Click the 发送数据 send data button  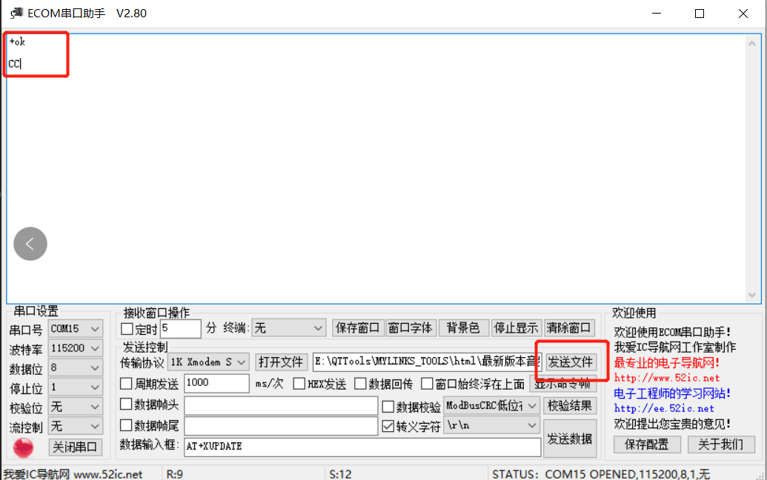coord(570,438)
